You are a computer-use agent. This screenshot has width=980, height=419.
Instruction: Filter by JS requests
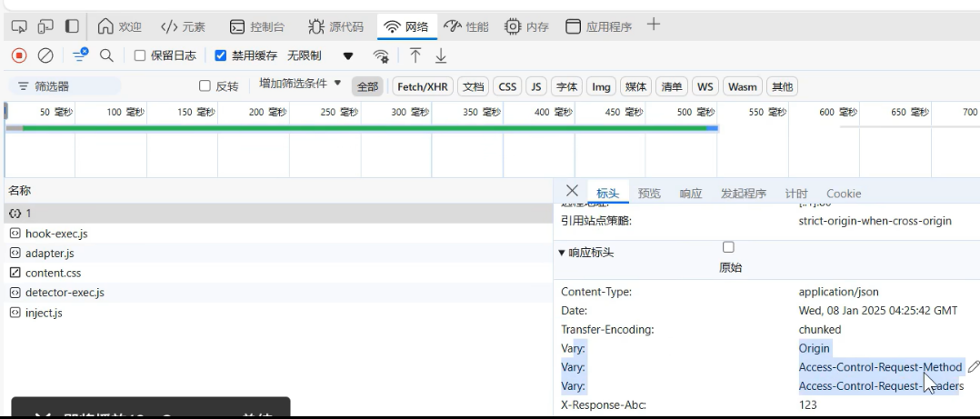click(536, 86)
